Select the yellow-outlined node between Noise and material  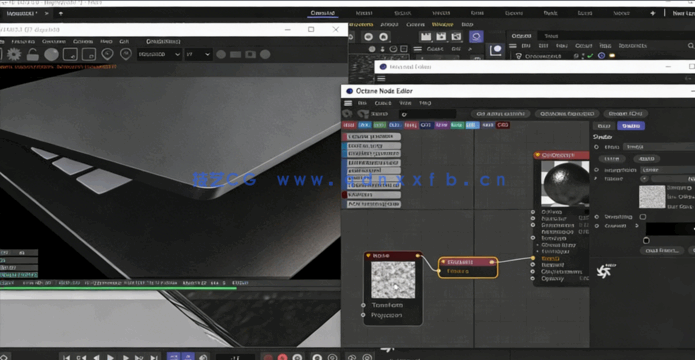click(468, 267)
